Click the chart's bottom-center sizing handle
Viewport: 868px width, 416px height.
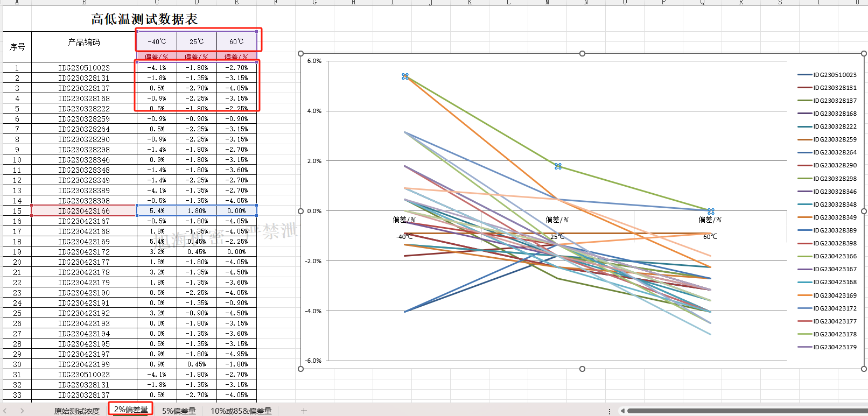point(582,369)
